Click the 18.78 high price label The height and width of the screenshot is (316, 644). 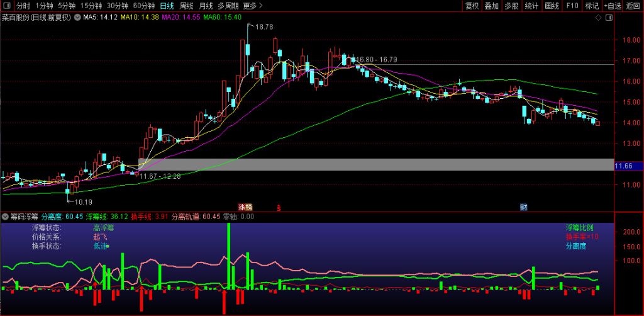coord(264,27)
